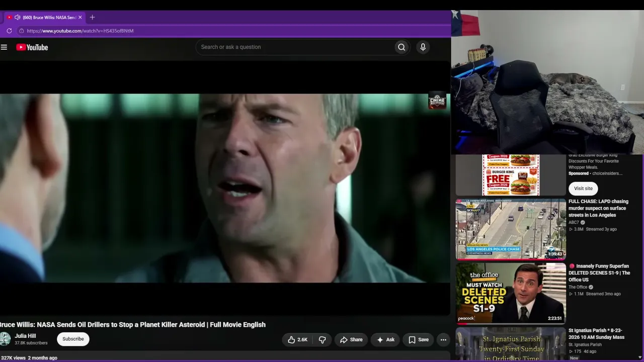Image resolution: width=644 pixels, height=362 pixels.
Task: Open more actions three-dot menu
Action: coord(443,340)
